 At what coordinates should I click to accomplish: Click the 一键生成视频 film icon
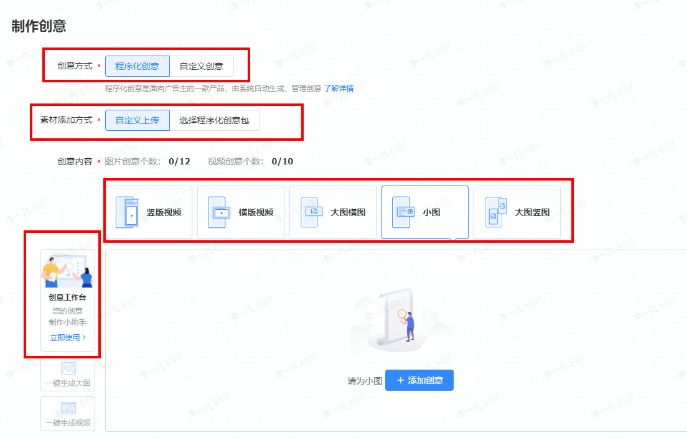pyautogui.click(x=68, y=408)
